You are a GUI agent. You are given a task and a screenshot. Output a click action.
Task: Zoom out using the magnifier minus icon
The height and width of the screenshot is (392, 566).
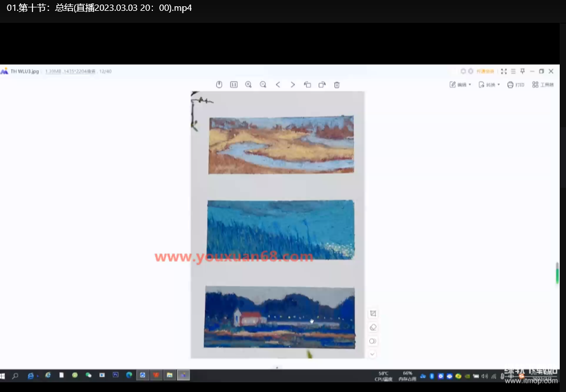263,84
